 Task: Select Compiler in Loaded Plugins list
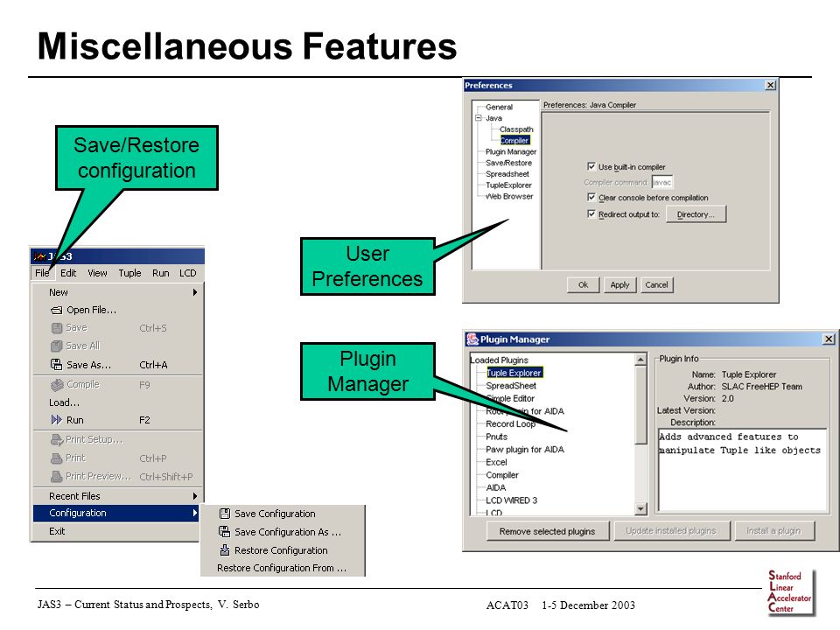[x=502, y=475]
